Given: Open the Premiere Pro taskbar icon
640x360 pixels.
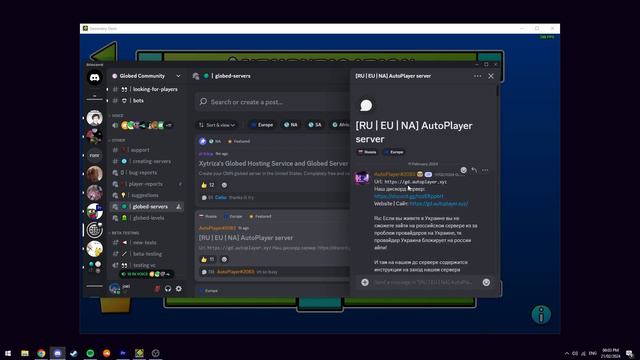Looking at the screenshot, I should tap(123, 353).
